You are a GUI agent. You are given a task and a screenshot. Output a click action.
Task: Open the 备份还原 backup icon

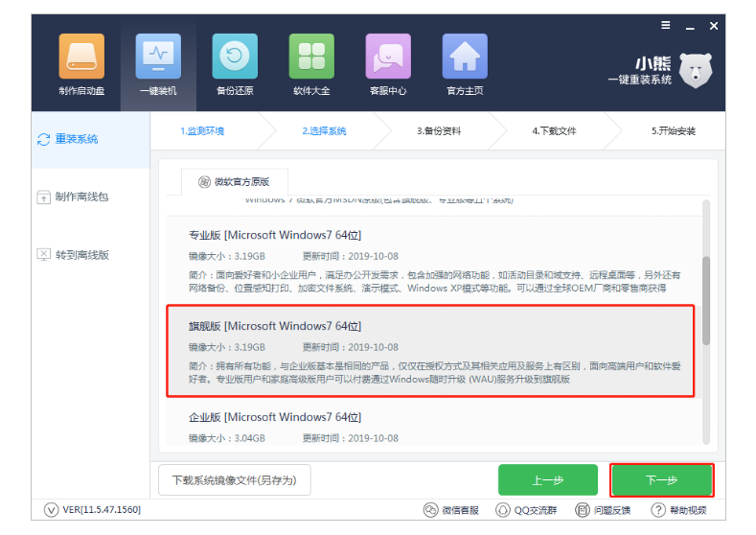coord(235,57)
